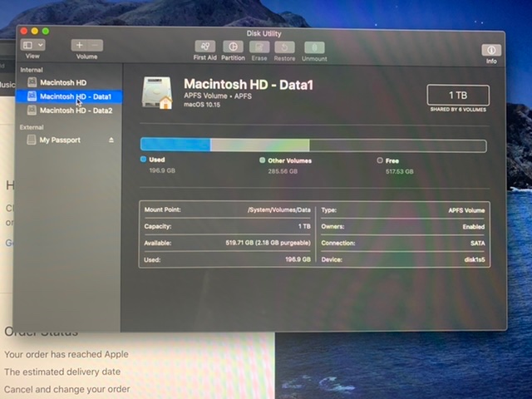Image resolution: width=532 pixels, height=399 pixels.
Task: Click the Other Volumes segment of the storage bar
Action: click(x=260, y=145)
